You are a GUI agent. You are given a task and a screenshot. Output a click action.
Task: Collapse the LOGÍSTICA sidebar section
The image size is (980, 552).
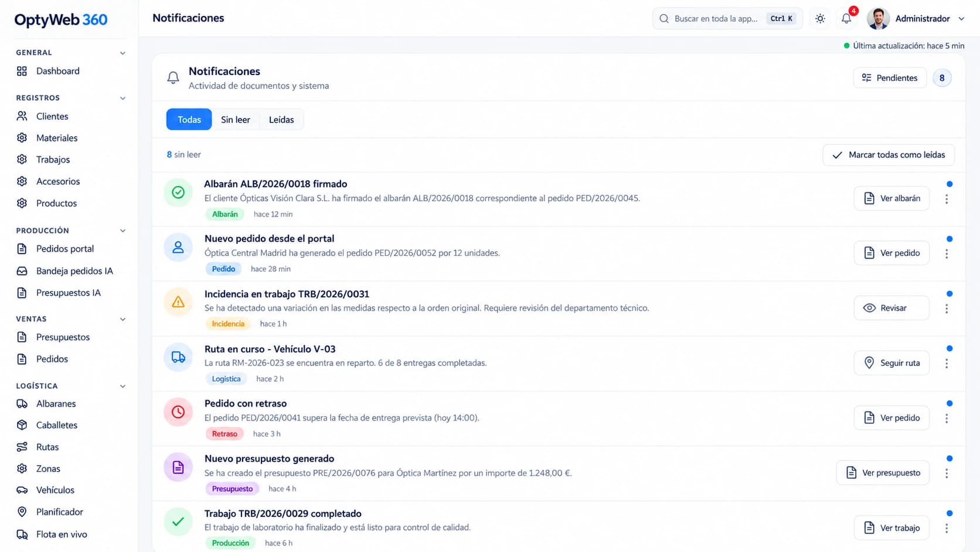pyautogui.click(x=122, y=386)
